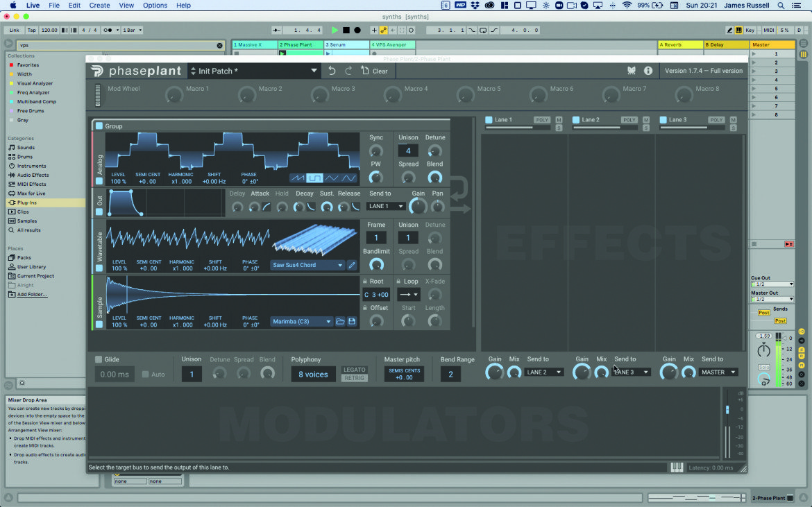
Task: Open the Options menu in Live
Action: pos(155,5)
